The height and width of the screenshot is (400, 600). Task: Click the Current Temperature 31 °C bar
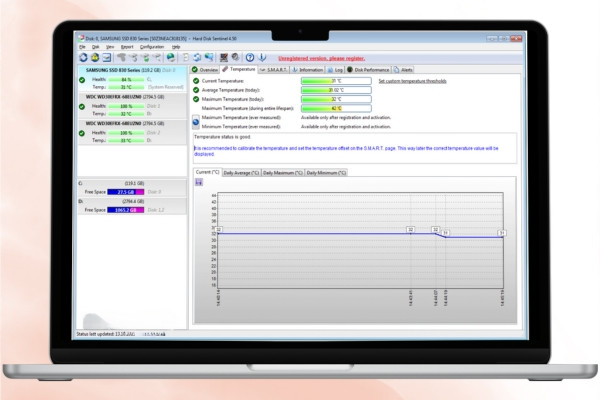coord(336,81)
